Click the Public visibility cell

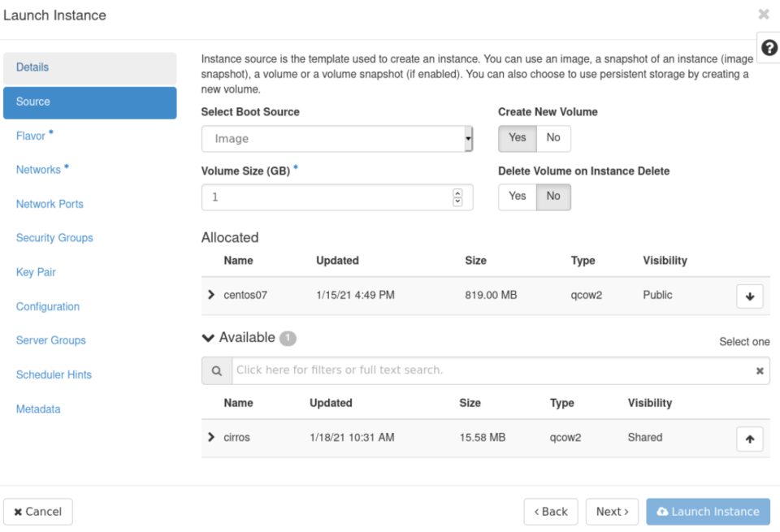(657, 295)
